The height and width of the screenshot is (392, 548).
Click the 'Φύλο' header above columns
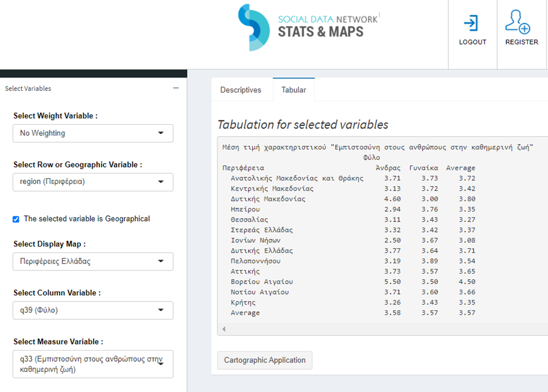[372, 157]
